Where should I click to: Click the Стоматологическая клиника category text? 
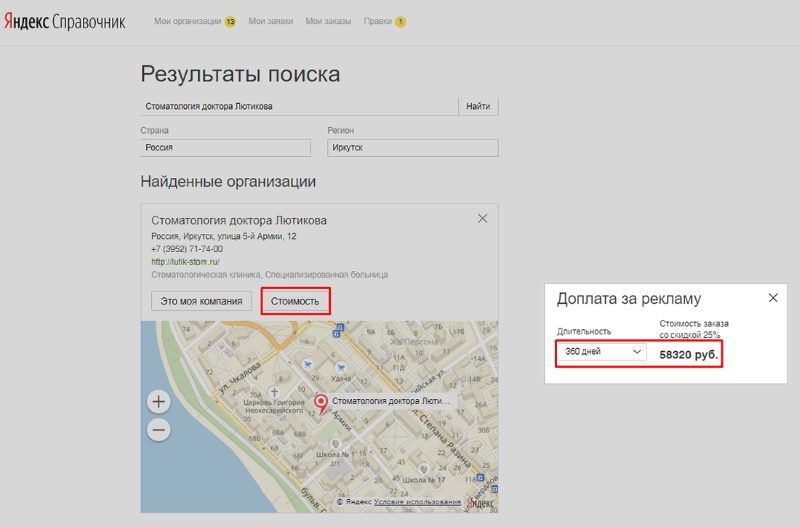point(206,274)
